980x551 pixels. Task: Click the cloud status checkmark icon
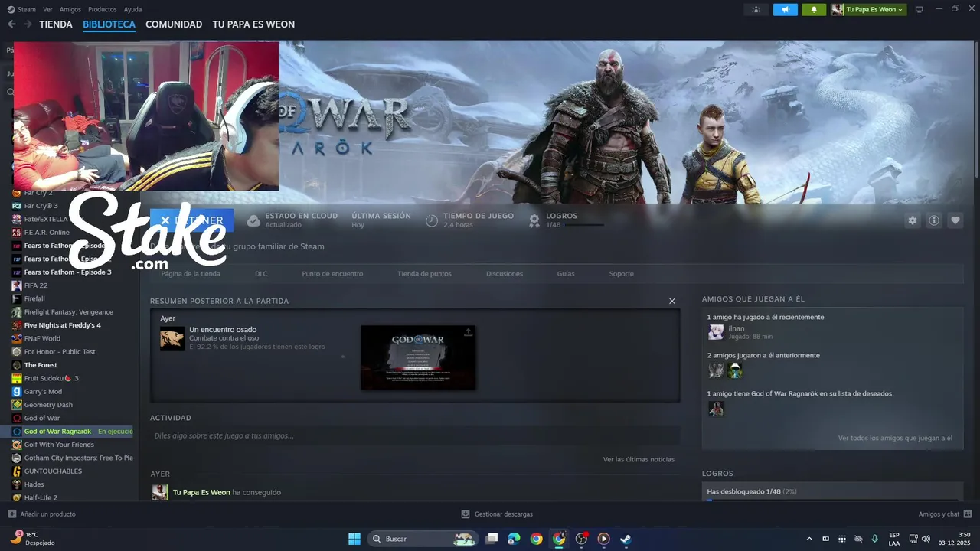(253, 220)
